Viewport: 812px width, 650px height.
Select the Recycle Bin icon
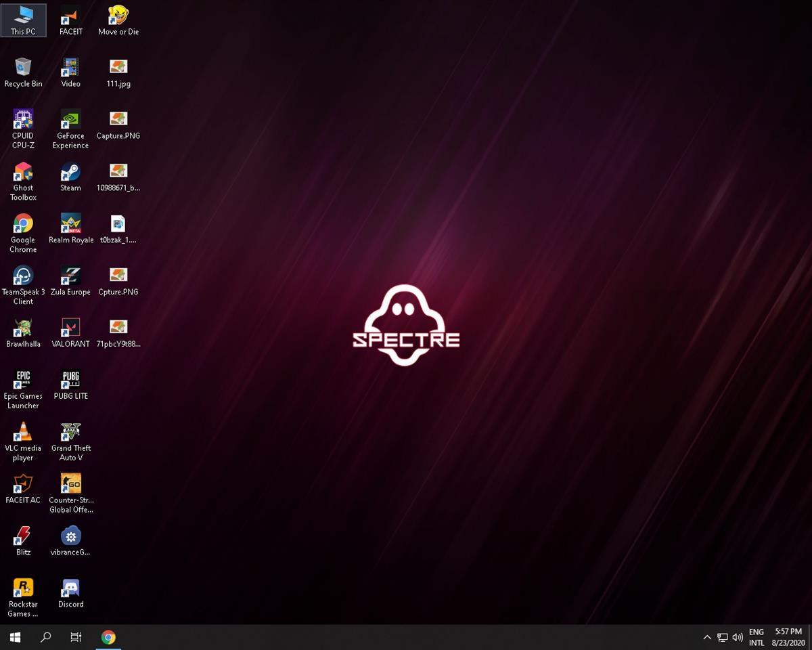point(23,72)
